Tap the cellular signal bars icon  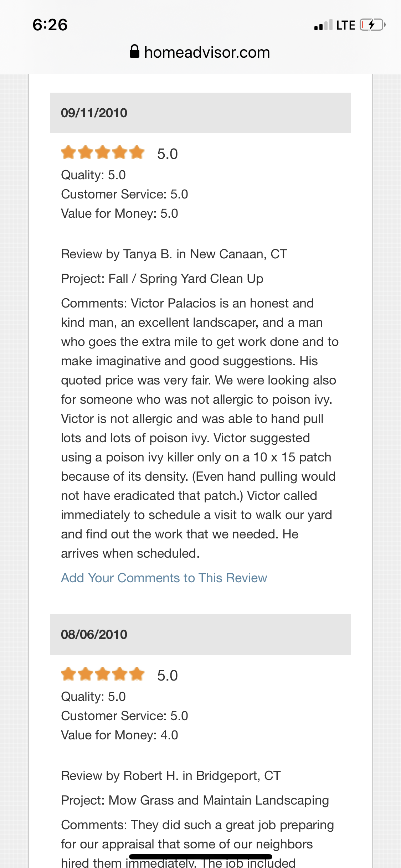323,25
